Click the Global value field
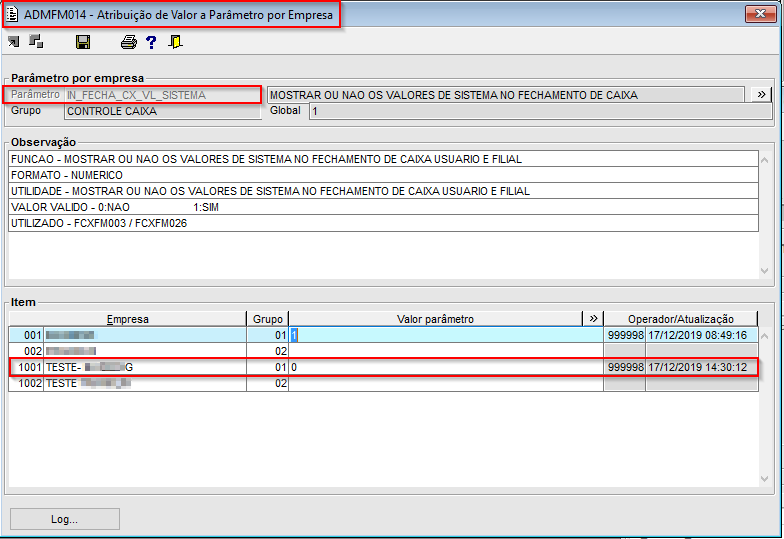 (x=541, y=111)
